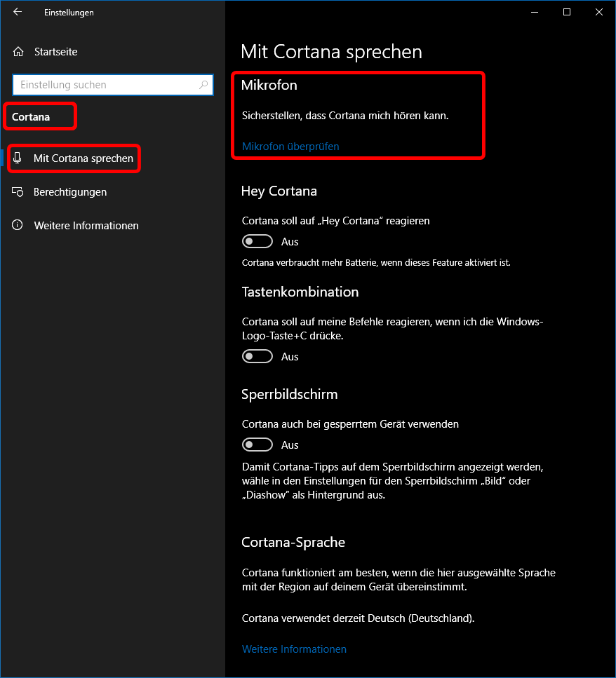Image resolution: width=616 pixels, height=678 pixels.
Task: Click the icon beside Berechtigungen
Action: coord(18,192)
